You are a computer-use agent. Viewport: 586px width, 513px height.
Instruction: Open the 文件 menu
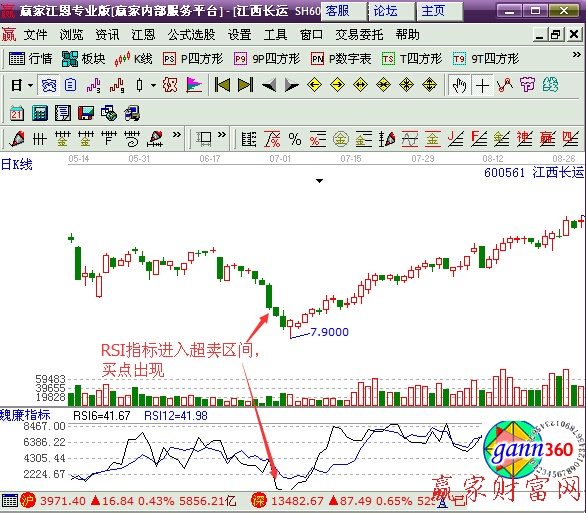(36, 35)
